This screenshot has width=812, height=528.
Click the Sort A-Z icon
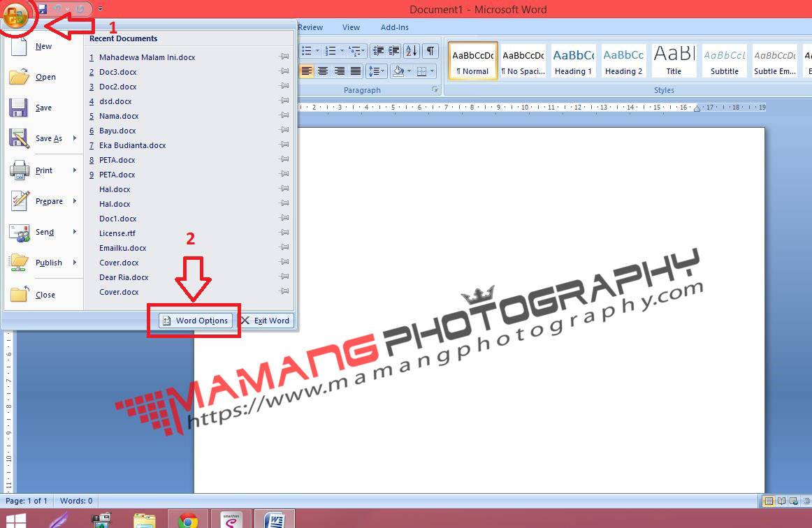(412, 51)
